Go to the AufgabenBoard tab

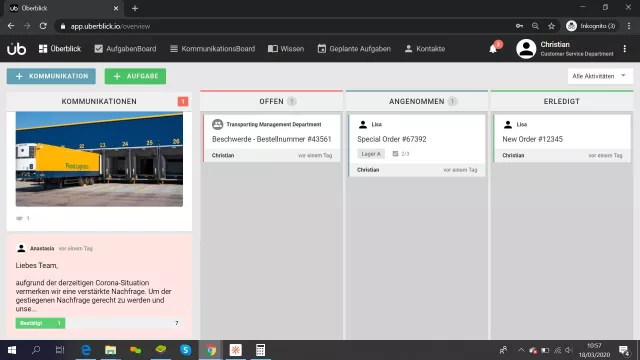pos(125,49)
